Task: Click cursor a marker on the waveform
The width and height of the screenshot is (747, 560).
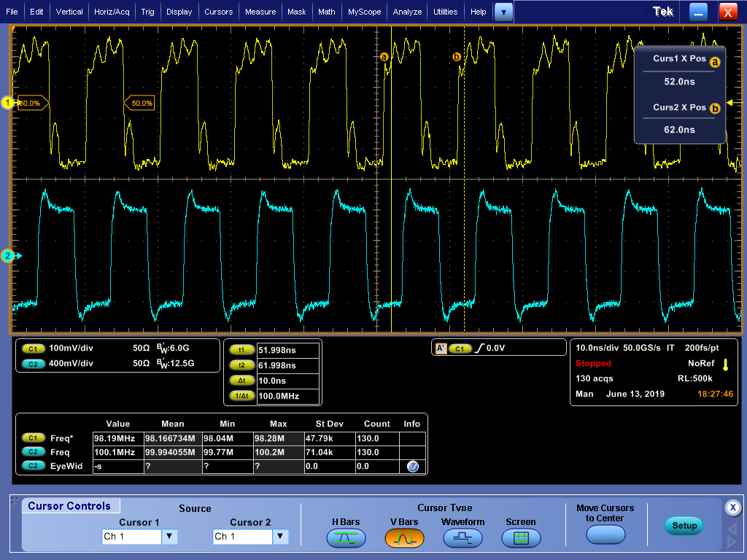Action: pyautogui.click(x=384, y=57)
